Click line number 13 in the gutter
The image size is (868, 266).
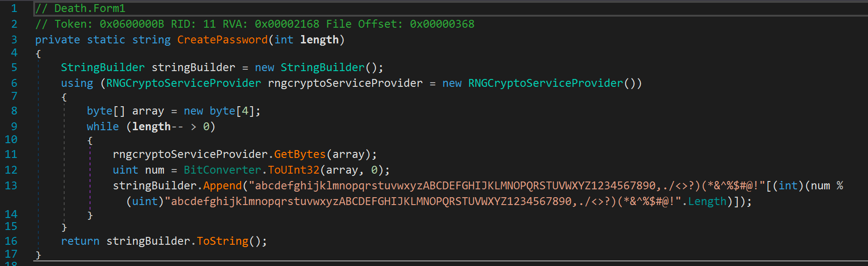point(11,186)
